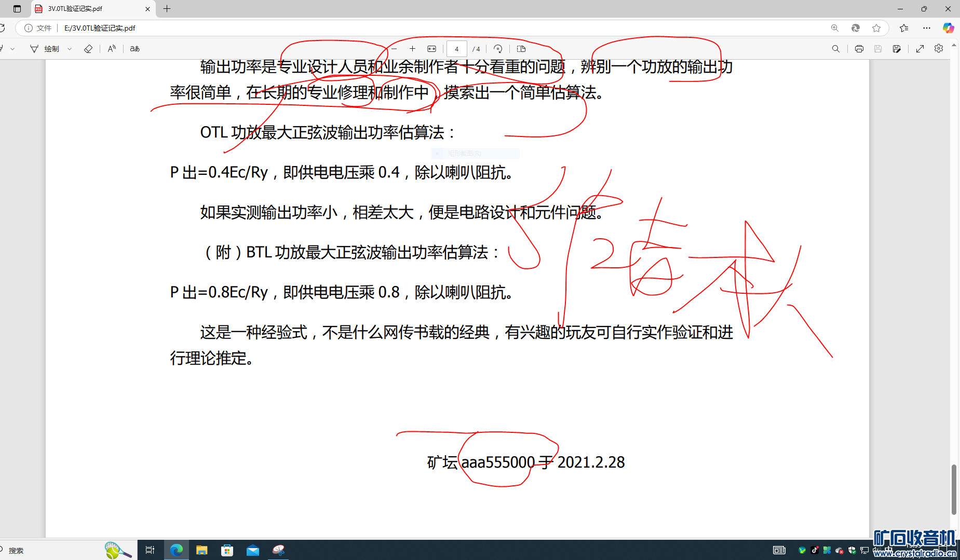The width and height of the screenshot is (960, 560).
Task: Print the PDF document
Action: (859, 49)
